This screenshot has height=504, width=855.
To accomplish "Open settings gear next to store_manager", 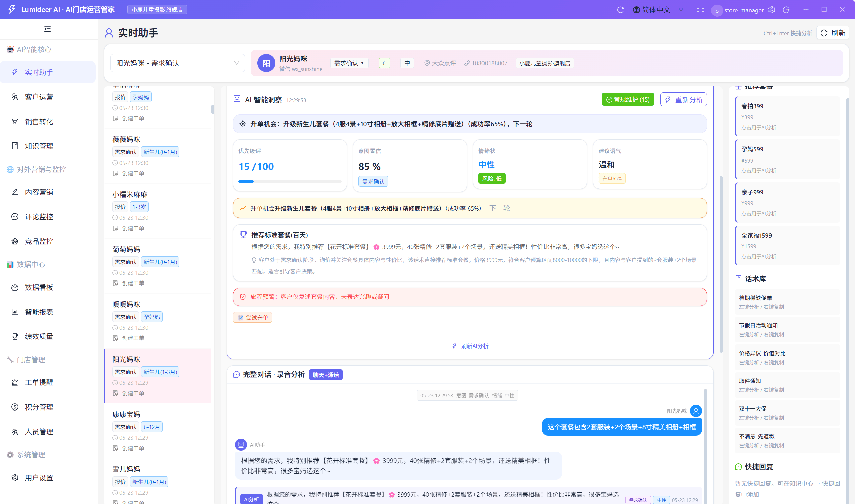I will pyautogui.click(x=772, y=10).
